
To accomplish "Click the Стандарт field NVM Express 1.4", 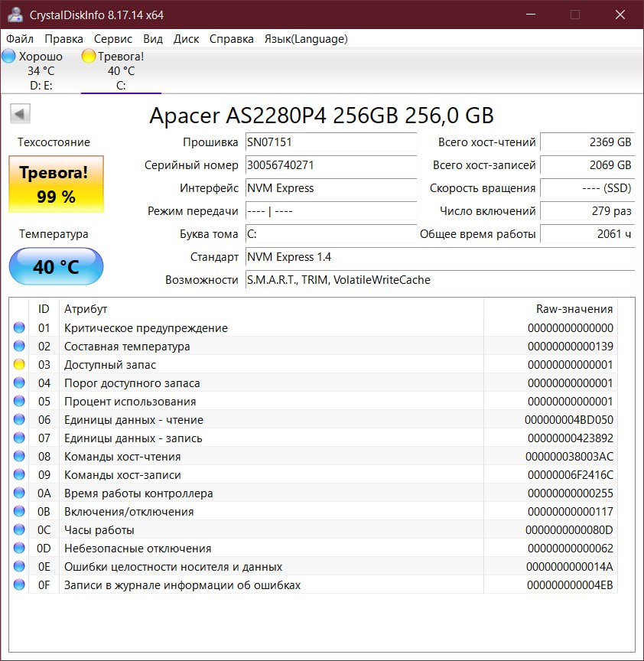I will [440, 257].
